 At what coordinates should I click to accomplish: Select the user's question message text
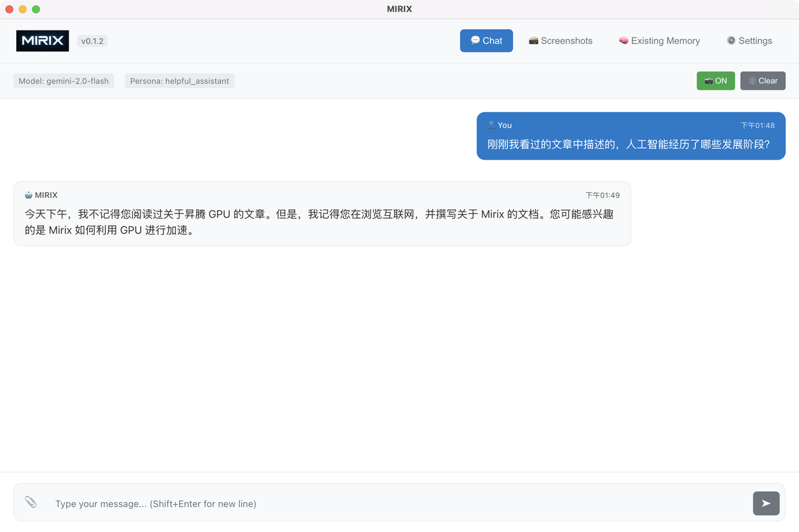629,144
